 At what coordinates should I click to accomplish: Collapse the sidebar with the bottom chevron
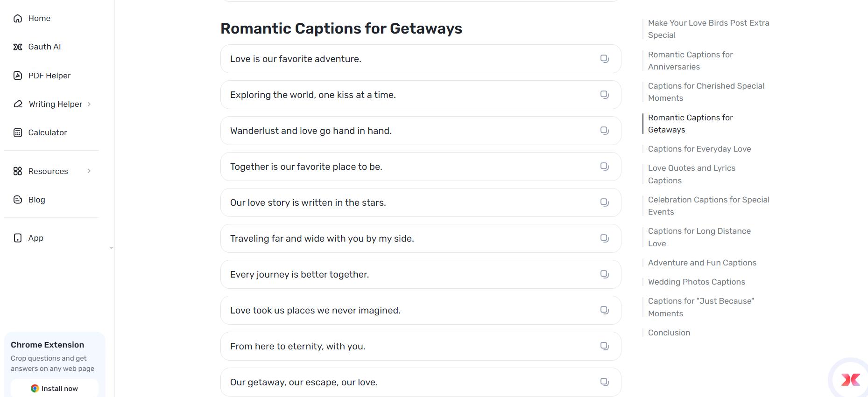pyautogui.click(x=111, y=248)
